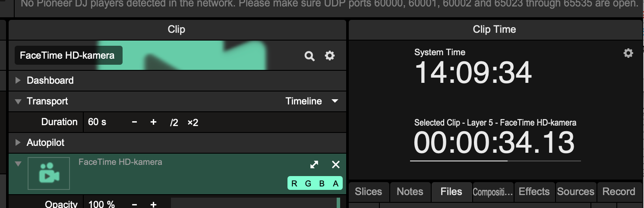Collapse the Transport section
This screenshot has width=644, height=208.
point(18,101)
